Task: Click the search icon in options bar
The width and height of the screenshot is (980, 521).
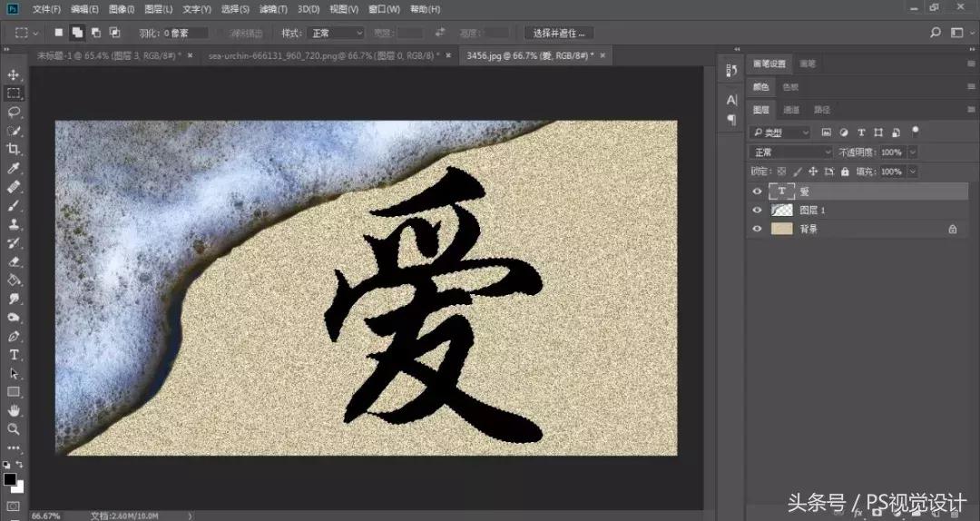Action: tap(935, 33)
